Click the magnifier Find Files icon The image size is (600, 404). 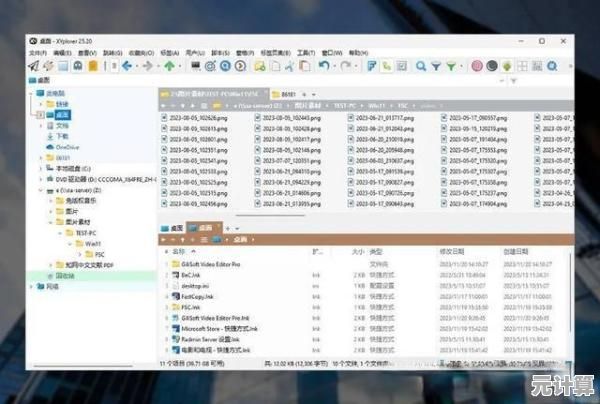pos(423,66)
